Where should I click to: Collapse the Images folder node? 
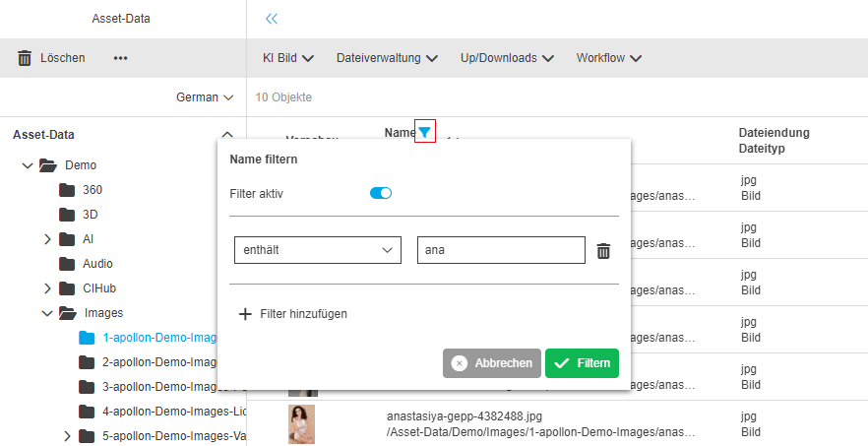[x=47, y=313]
